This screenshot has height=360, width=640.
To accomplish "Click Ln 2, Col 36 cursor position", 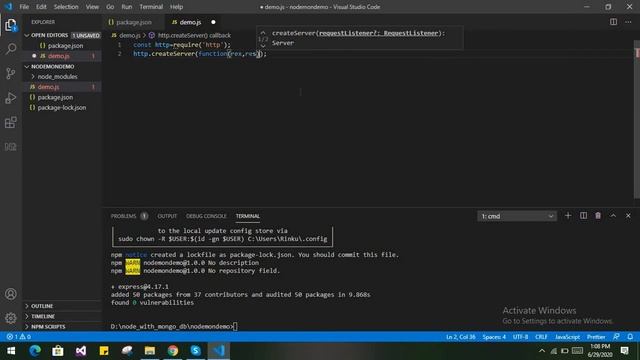I will tap(460, 337).
